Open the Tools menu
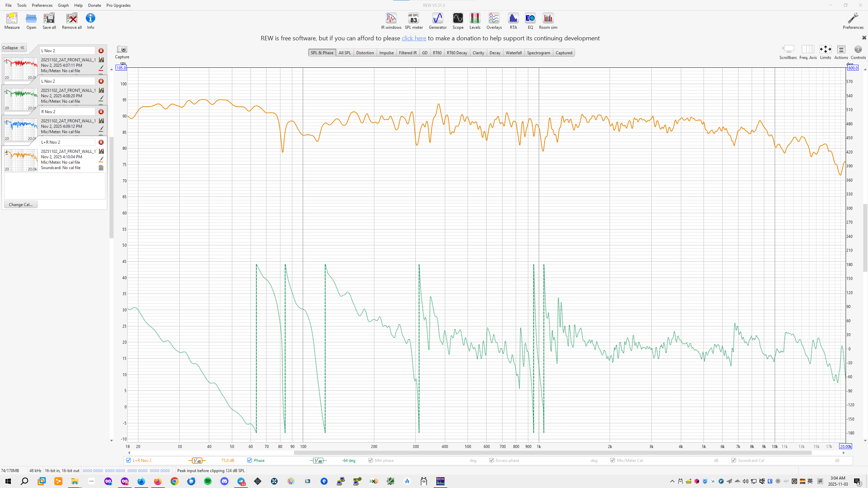 point(22,5)
